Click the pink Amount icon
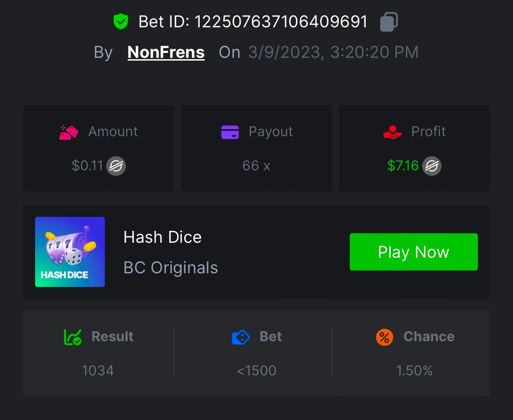 coord(69,132)
